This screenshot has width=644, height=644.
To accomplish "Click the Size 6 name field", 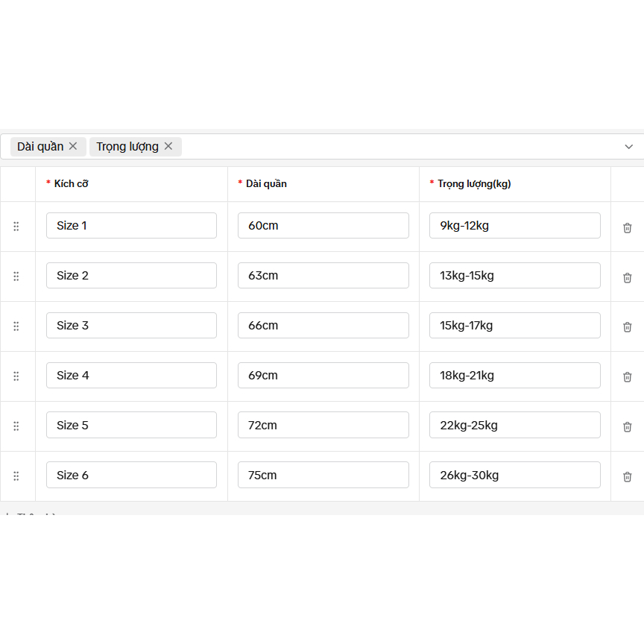I will click(x=131, y=476).
